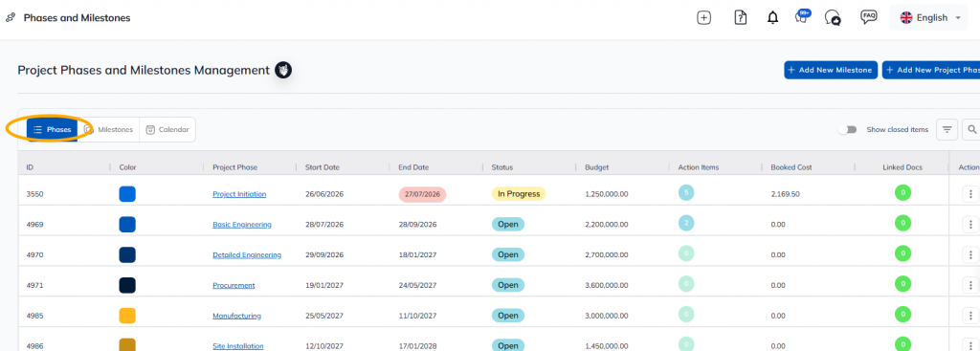Click budget value 1,250,000.00

point(606,194)
